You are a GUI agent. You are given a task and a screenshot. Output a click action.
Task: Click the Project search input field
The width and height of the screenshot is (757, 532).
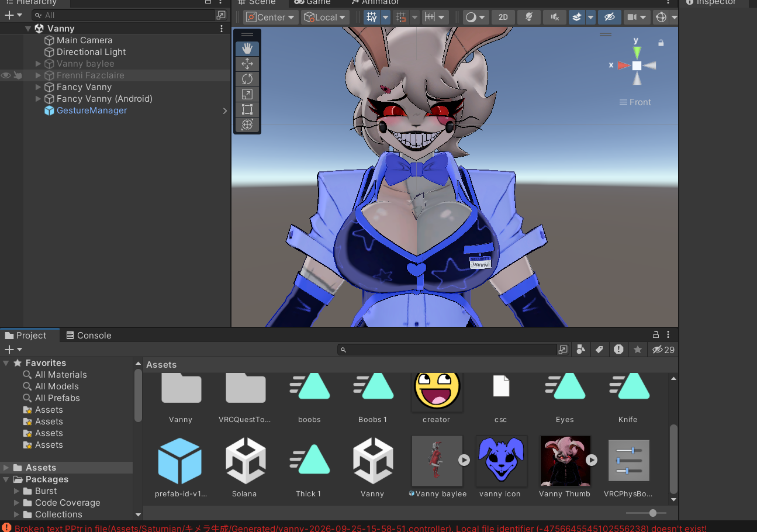(x=447, y=350)
